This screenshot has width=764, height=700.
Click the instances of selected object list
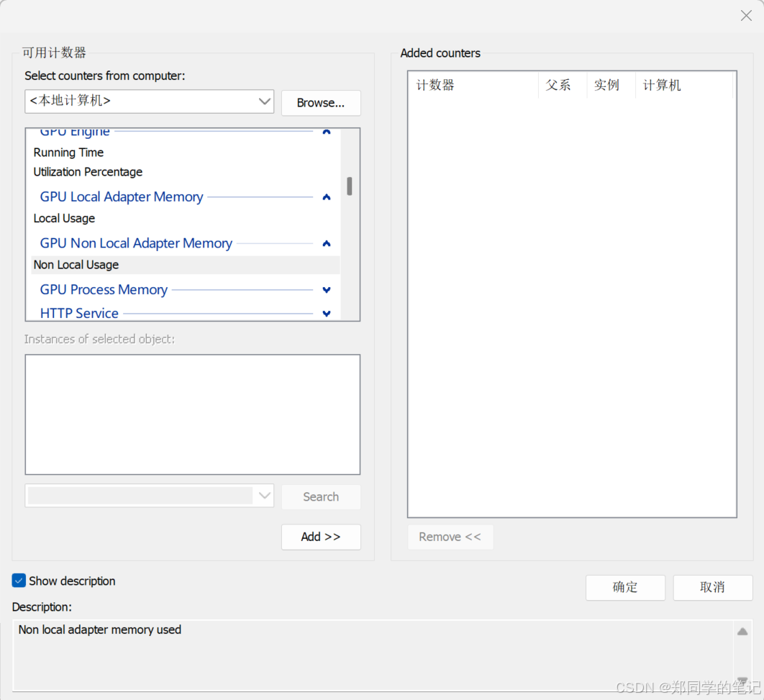point(193,414)
